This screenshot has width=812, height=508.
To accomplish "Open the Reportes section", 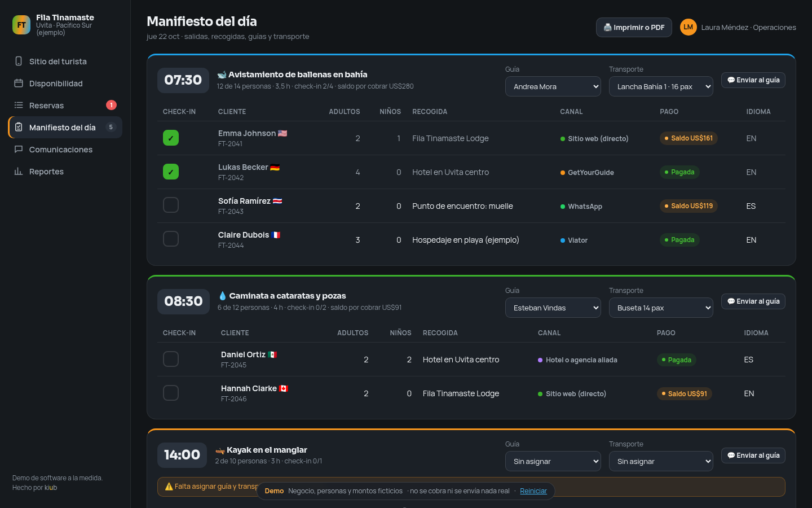I will (x=65, y=171).
